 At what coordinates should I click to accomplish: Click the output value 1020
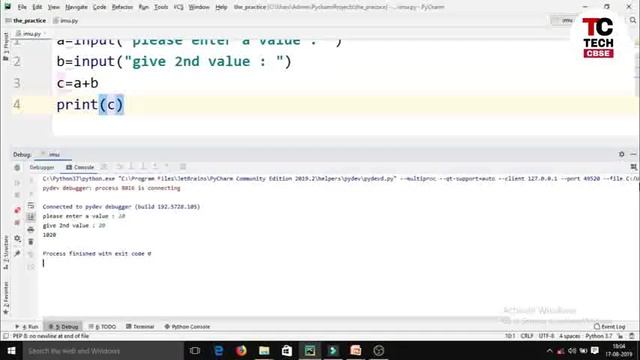[49, 235]
